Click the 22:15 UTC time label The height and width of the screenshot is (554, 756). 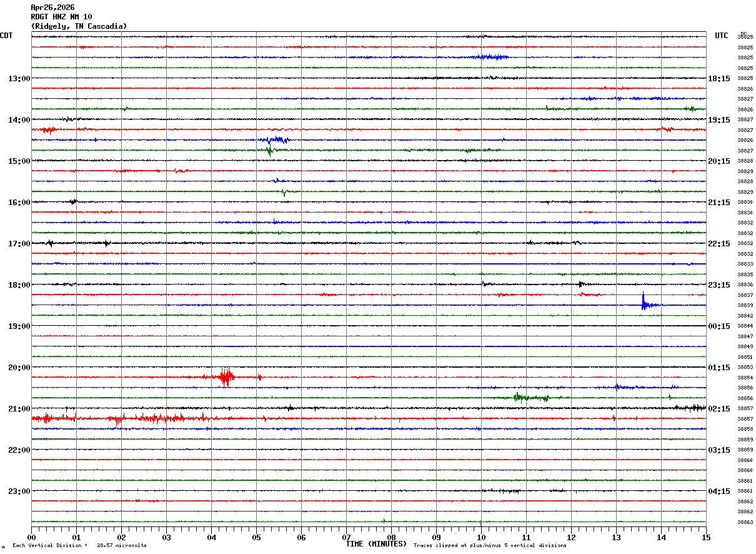(719, 244)
